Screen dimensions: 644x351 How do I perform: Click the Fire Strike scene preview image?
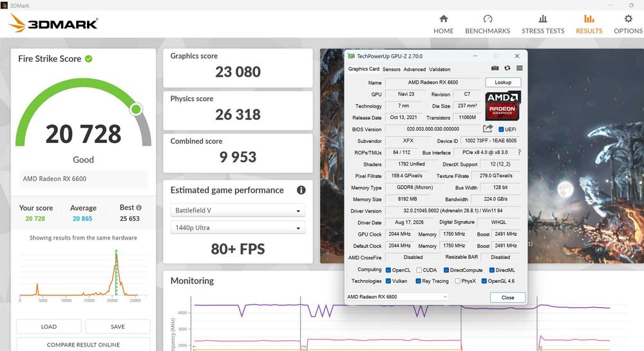[585, 156]
